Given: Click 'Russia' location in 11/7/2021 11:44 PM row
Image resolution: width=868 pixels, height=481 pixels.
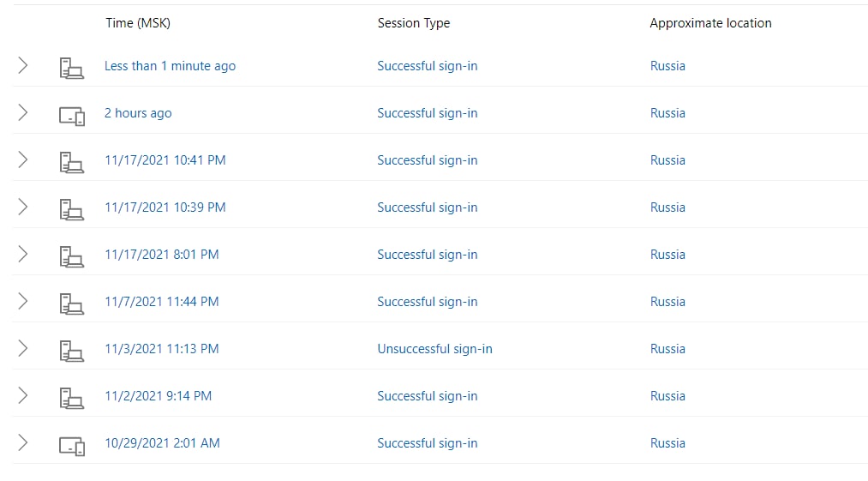Looking at the screenshot, I should [x=667, y=302].
